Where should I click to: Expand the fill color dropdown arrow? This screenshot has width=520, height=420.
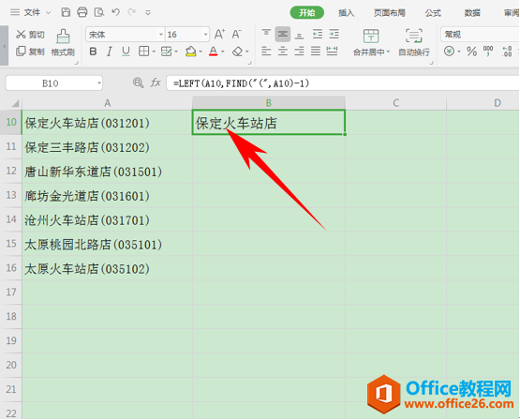201,52
